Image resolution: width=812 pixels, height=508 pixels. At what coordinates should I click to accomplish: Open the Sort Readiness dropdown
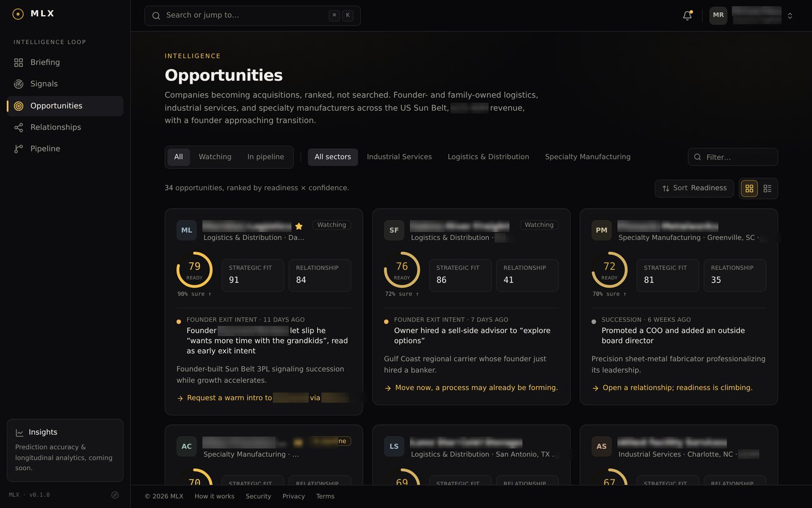click(694, 189)
